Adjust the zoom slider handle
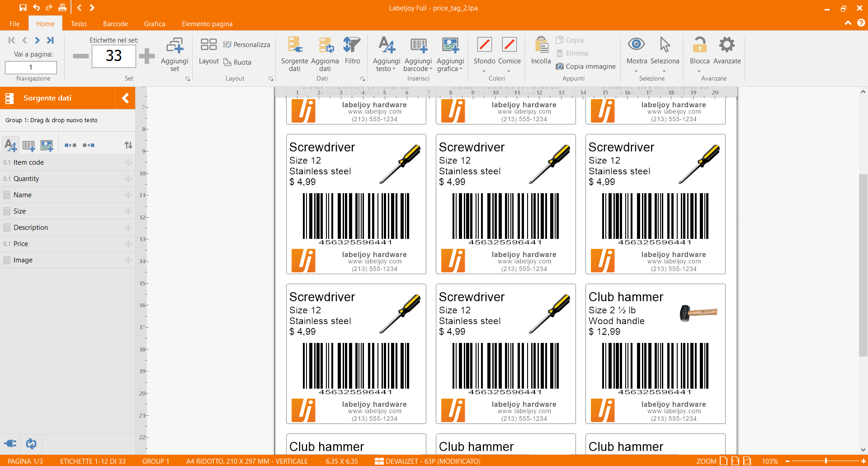This screenshot has width=868, height=466. (x=826, y=461)
